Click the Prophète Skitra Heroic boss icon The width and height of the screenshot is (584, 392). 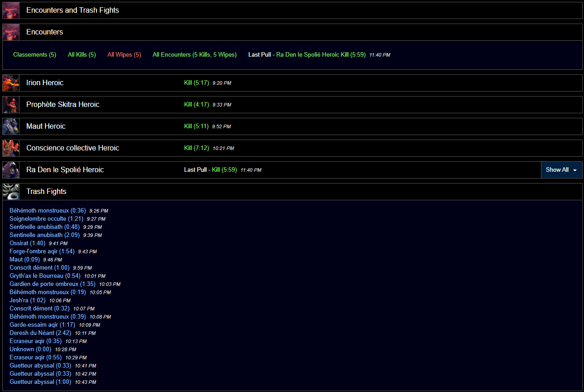(11, 105)
